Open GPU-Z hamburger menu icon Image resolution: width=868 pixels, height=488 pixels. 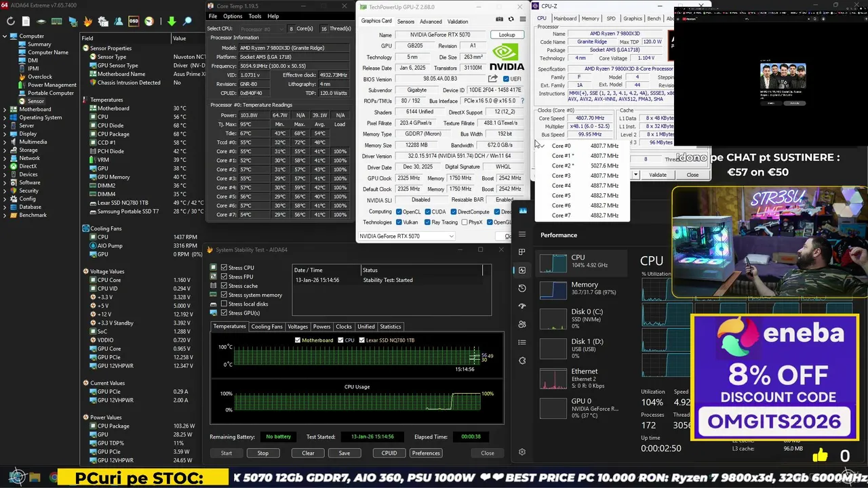522,19
